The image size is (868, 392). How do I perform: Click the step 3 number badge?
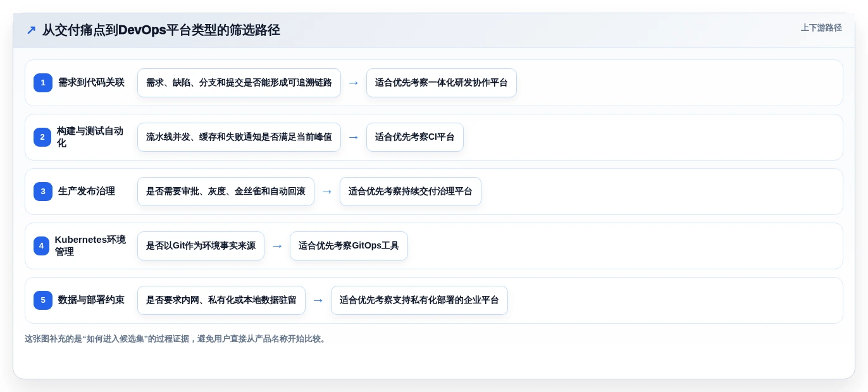click(x=43, y=192)
